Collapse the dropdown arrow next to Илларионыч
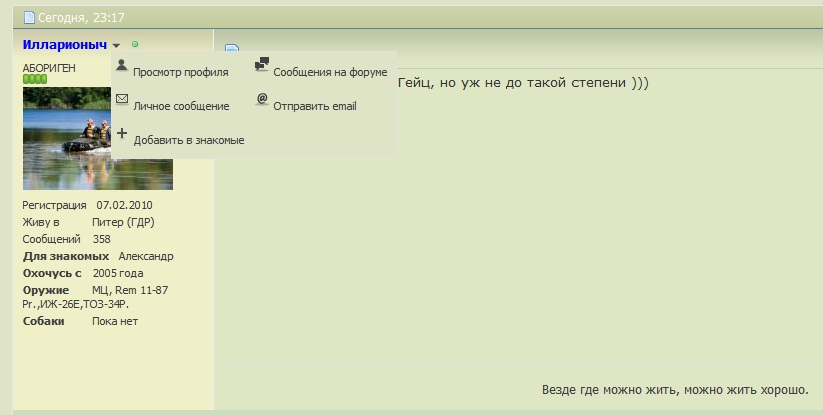This screenshot has height=415, width=823. (x=117, y=45)
